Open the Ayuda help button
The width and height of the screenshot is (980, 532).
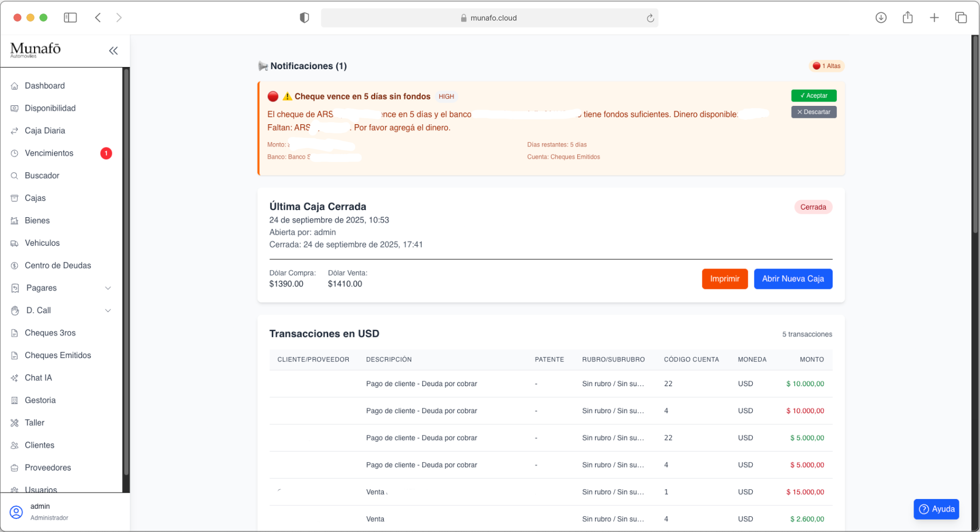click(x=936, y=509)
